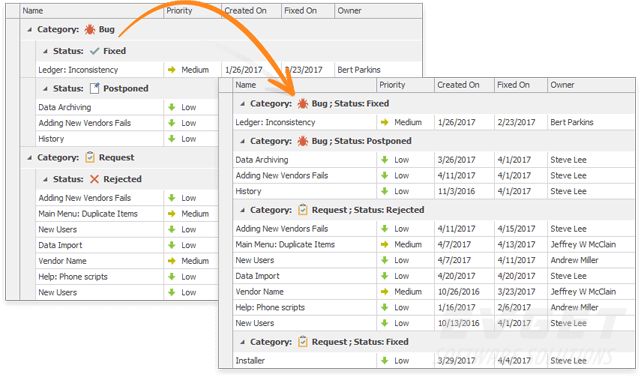Click Fixed On header in back grid
The image size is (641, 377).
308,11
